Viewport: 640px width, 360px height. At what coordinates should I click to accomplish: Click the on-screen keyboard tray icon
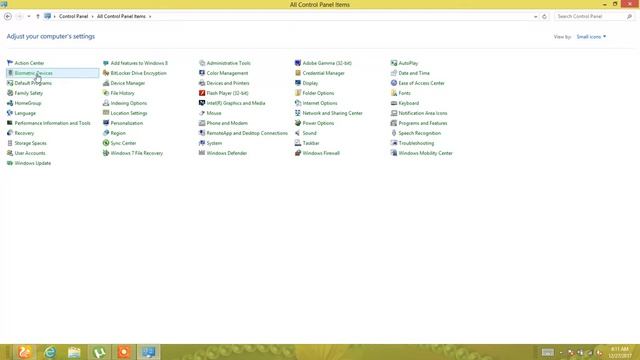click(548, 352)
